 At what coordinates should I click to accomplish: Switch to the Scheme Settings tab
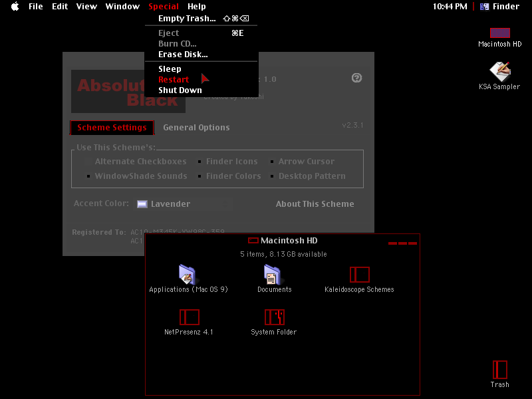112,128
